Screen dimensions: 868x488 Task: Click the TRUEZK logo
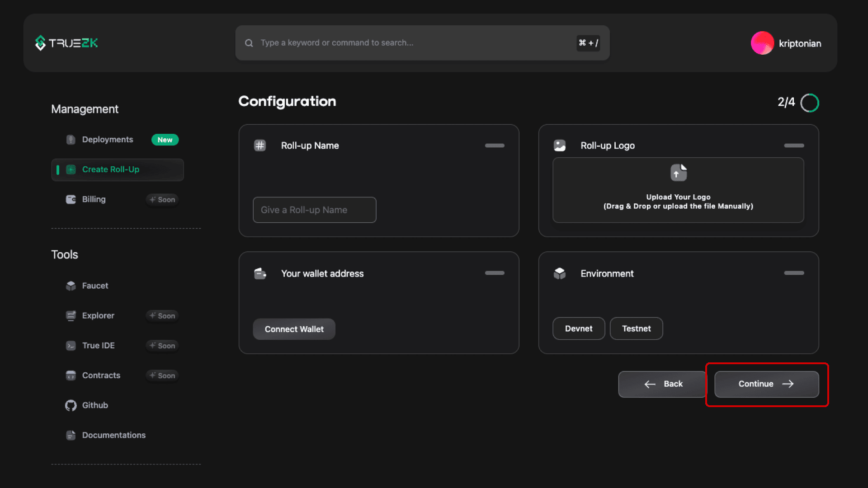pos(66,43)
